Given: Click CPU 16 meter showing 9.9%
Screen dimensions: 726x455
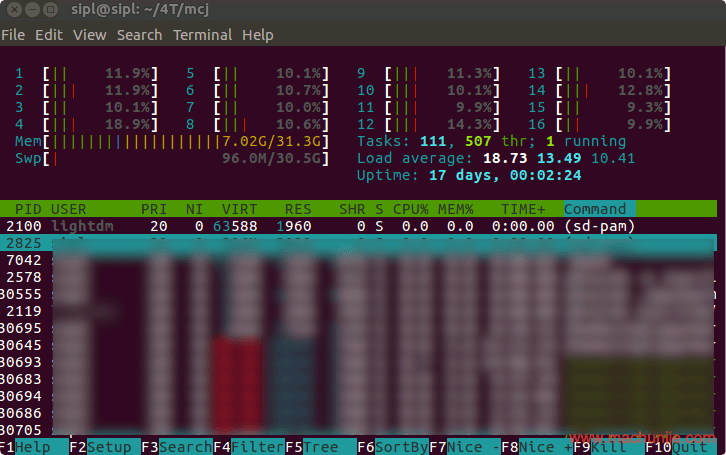Looking at the screenshot, I should point(600,125).
